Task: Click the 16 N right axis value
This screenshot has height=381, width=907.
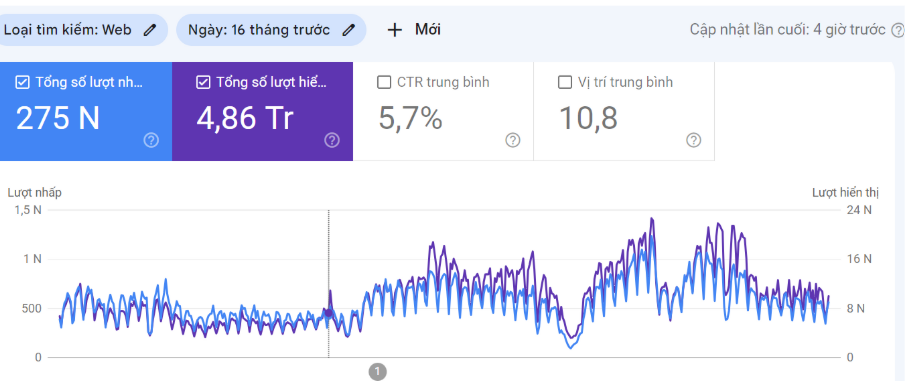Action: coord(859,260)
